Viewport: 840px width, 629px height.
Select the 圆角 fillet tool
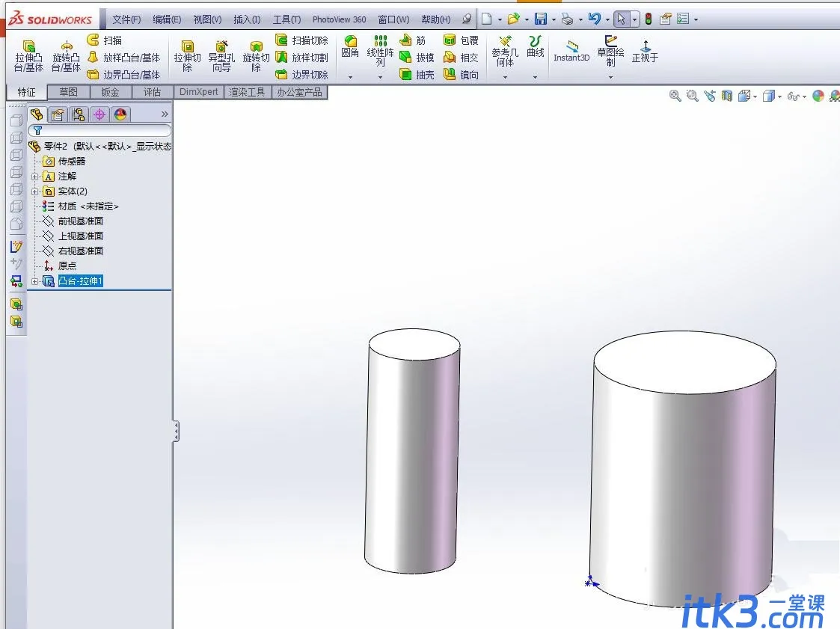coord(350,46)
